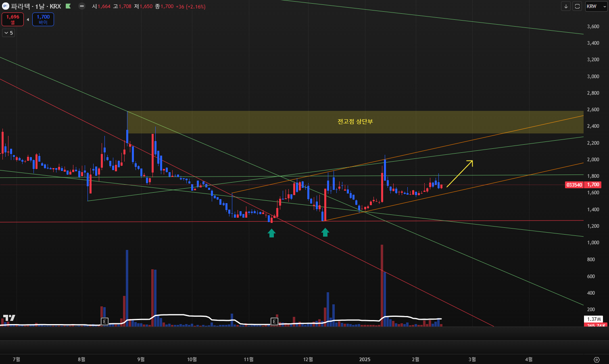Click the 7월 time axis label
The height and width of the screenshot is (364, 609).
tap(17, 359)
